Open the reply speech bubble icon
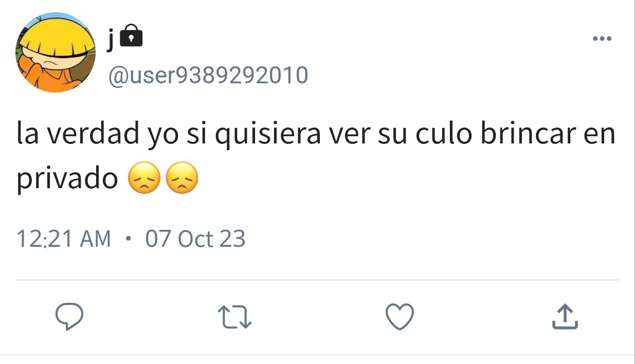Image resolution: width=635 pixels, height=364 pixels. tap(69, 316)
